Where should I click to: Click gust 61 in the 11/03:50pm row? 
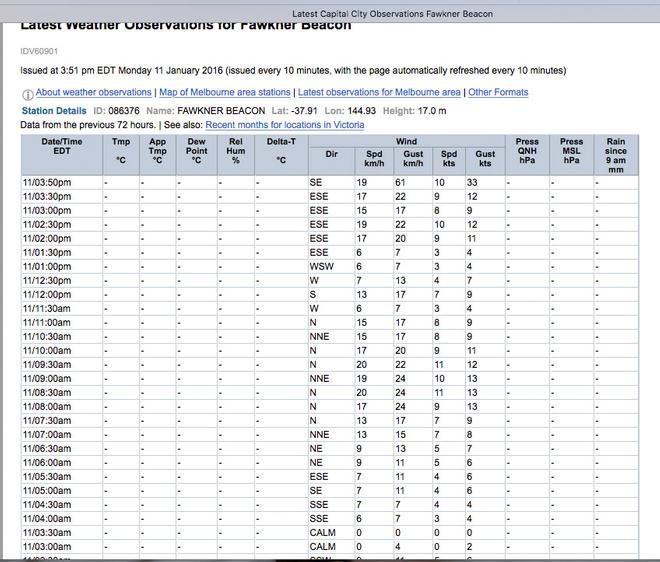click(x=400, y=183)
